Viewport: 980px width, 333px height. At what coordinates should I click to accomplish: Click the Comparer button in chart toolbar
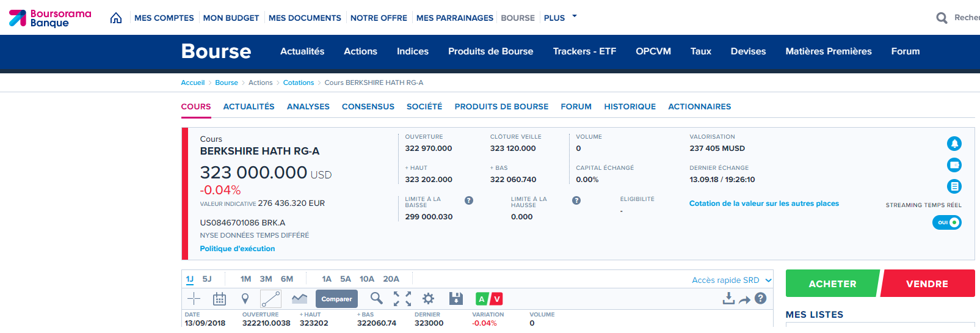click(336, 299)
